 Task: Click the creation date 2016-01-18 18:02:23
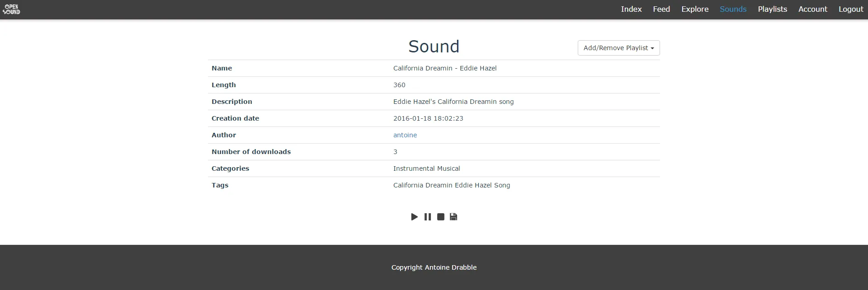[x=428, y=118]
